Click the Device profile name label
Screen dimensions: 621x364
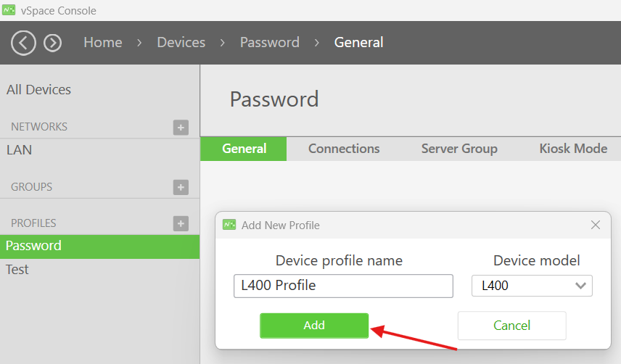point(339,261)
